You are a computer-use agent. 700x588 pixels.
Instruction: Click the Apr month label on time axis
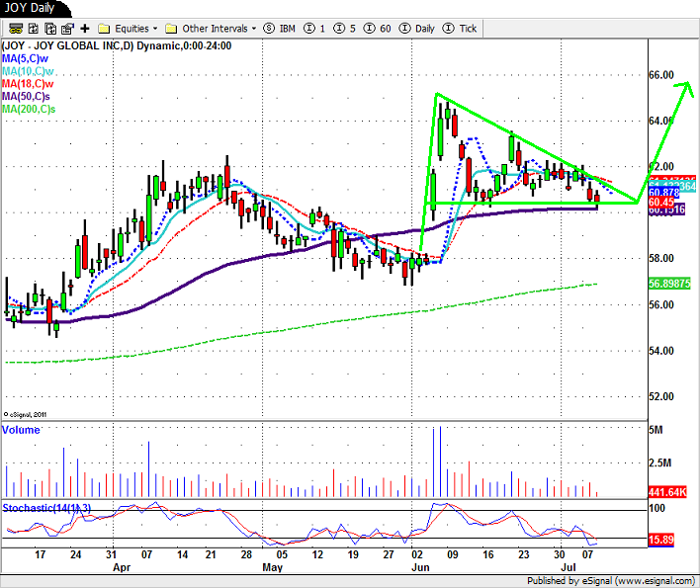(122, 567)
